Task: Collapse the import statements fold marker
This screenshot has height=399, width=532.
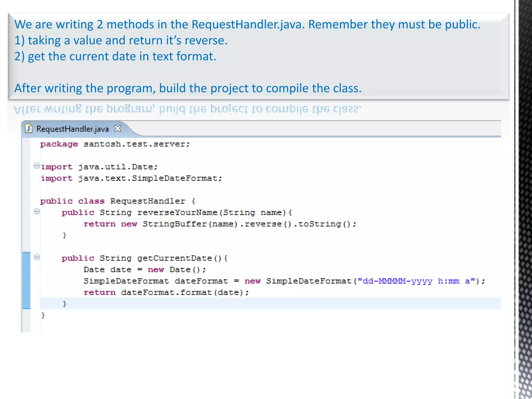Action: (37, 166)
